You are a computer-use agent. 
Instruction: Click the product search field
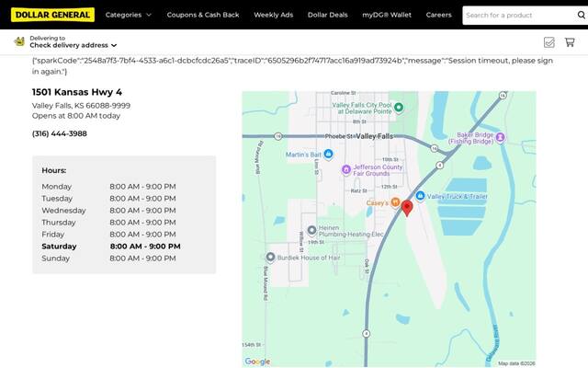point(518,16)
